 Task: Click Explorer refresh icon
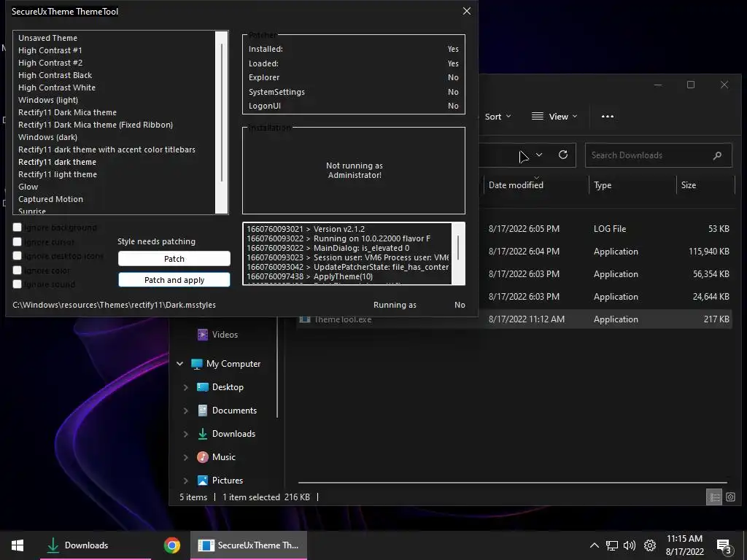pos(563,155)
